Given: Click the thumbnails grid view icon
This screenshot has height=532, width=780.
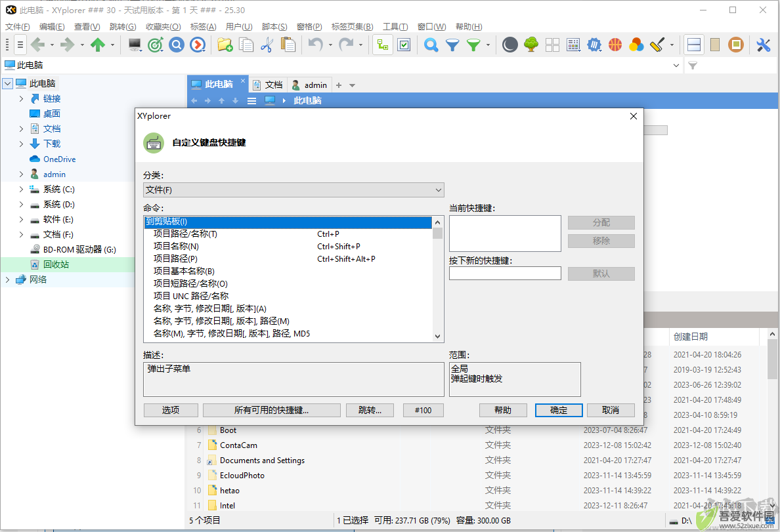Looking at the screenshot, I should tap(552, 45).
